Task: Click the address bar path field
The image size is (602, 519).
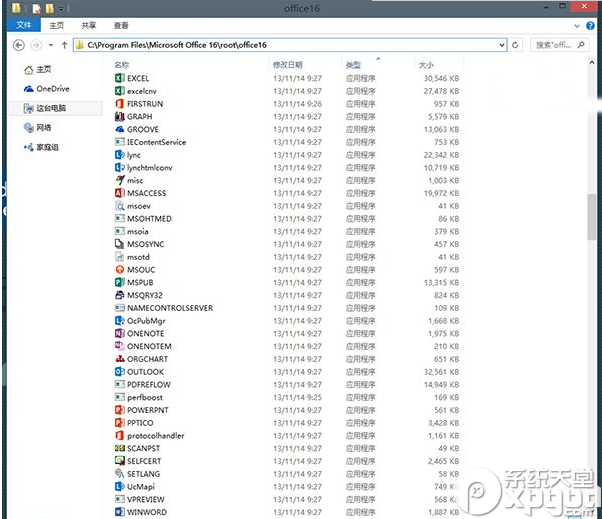Action: (290, 45)
